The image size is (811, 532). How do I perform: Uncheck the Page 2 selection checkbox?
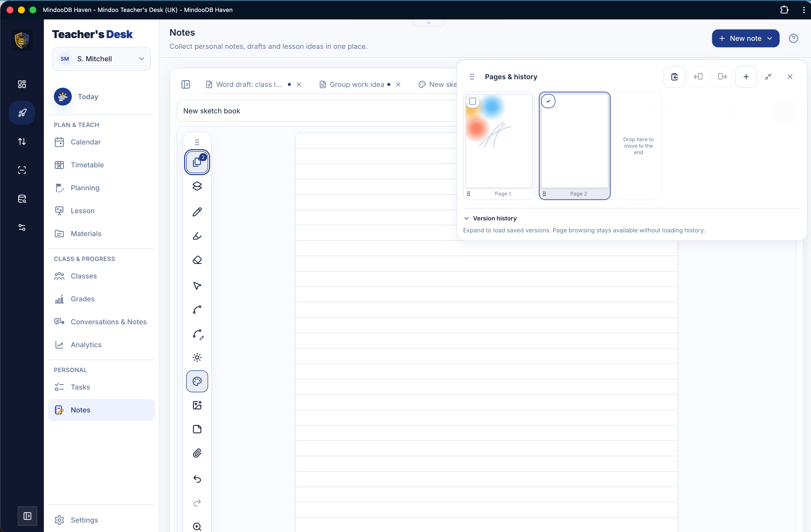pyautogui.click(x=548, y=101)
